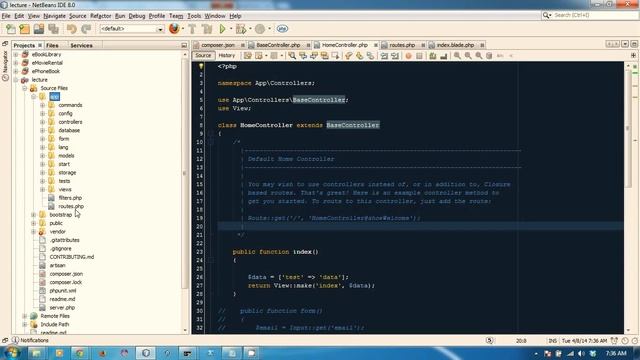Image resolution: width=640 pixels, height=360 pixels.
Task: Click the Save All toolbar icon
Action: [x=53, y=29]
